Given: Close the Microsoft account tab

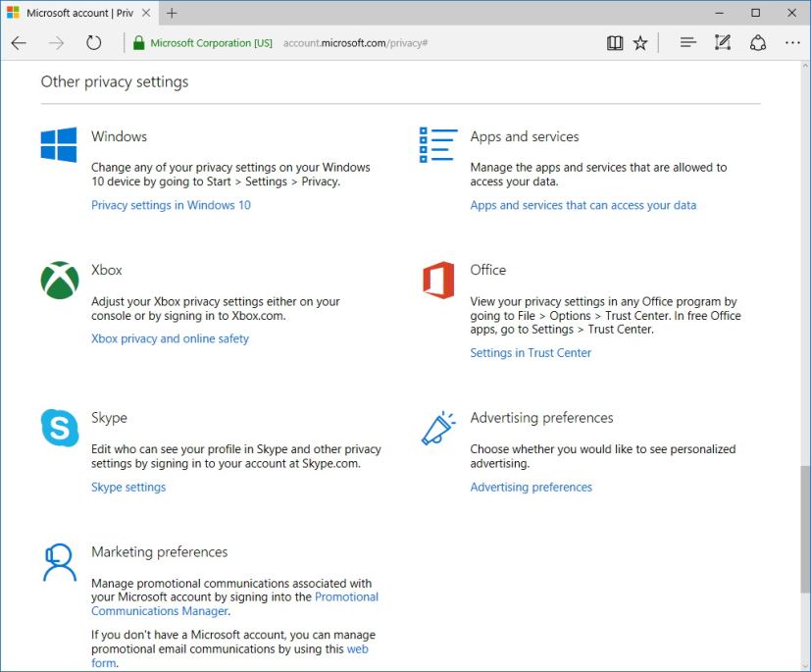Looking at the screenshot, I should [x=146, y=13].
